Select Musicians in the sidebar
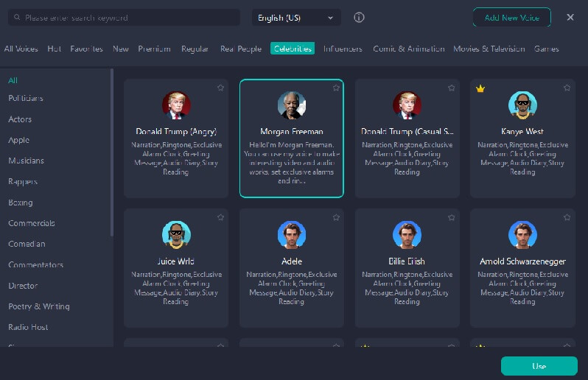Viewport: 588px width, 380px height. tap(26, 161)
